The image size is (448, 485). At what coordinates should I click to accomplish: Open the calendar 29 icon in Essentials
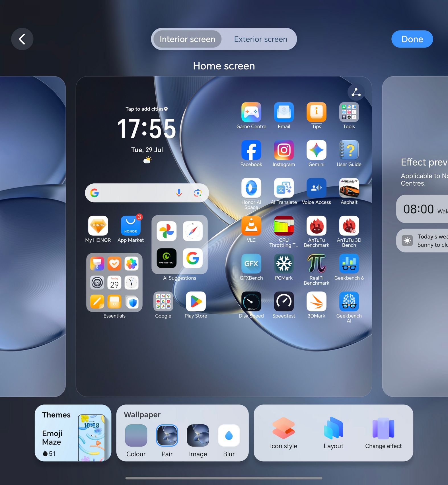[114, 283]
